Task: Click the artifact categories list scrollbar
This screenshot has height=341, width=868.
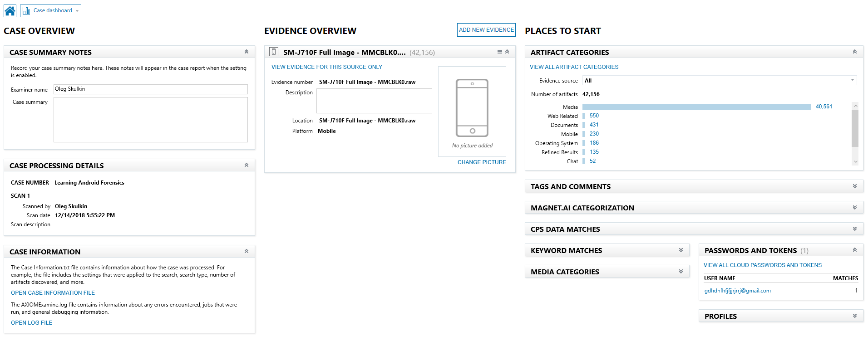Action: click(x=855, y=128)
